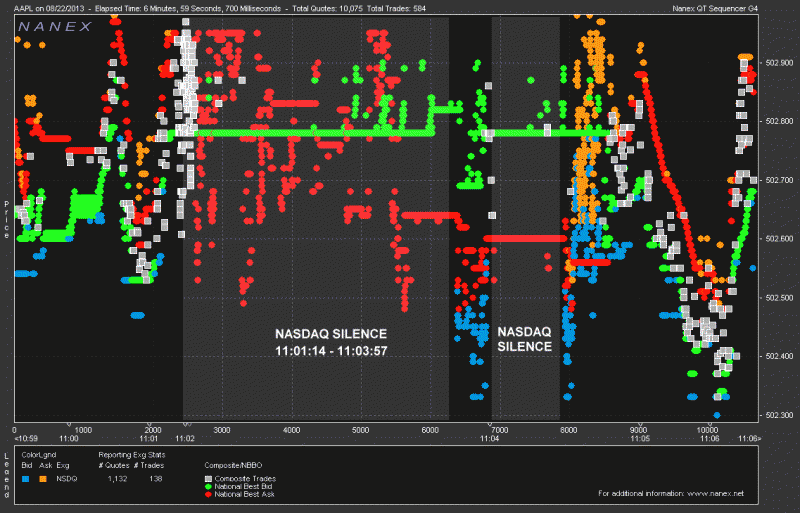Click the AAPL on 08/22/2013 header text
Viewport: 800px width, 513px height.
pos(49,8)
